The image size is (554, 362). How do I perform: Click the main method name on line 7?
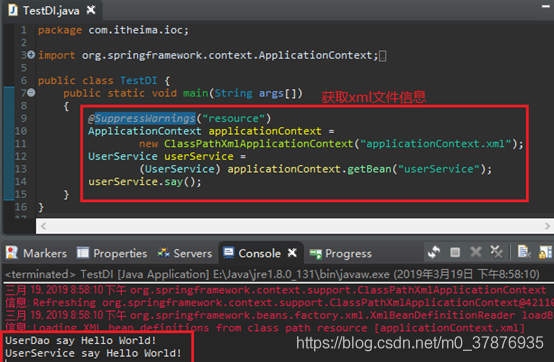point(196,93)
